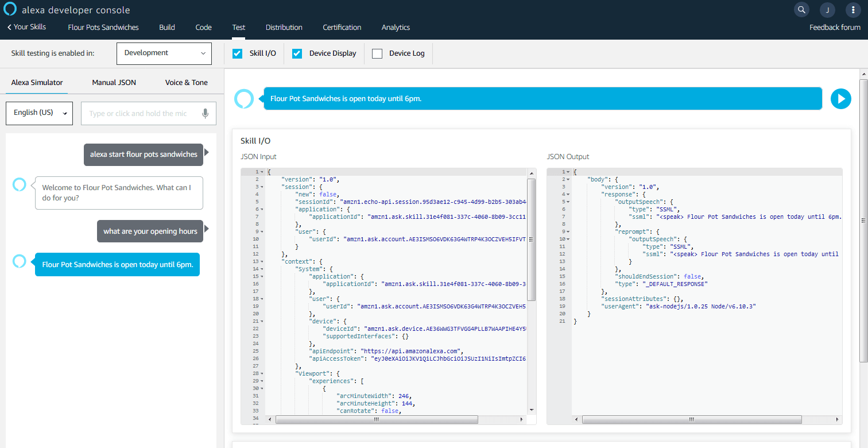
Task: Open the Development stage dropdown
Action: [x=164, y=53]
